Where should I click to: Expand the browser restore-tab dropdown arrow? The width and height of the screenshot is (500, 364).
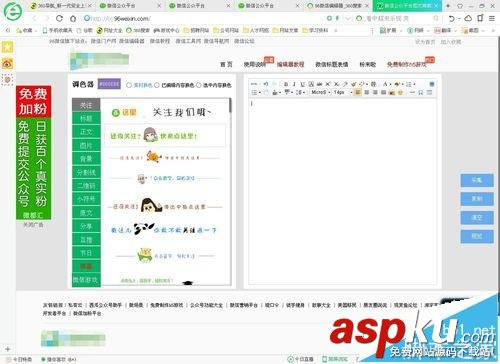(459, 18)
